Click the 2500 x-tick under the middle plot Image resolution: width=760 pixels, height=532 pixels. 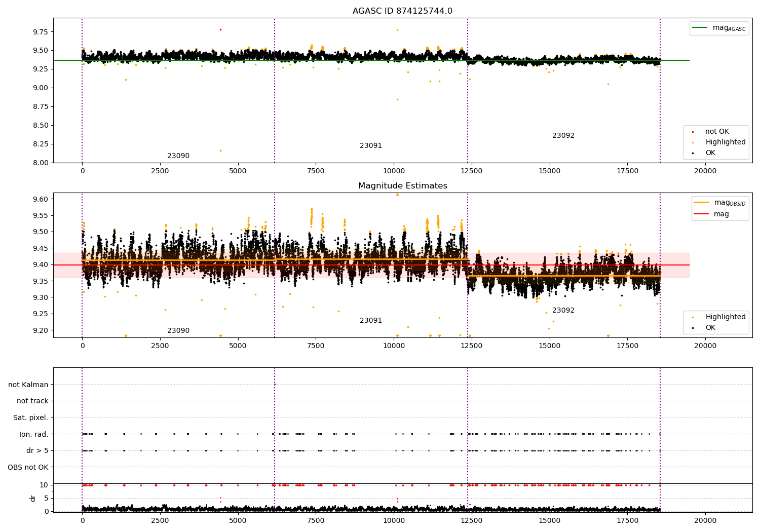[160, 346]
